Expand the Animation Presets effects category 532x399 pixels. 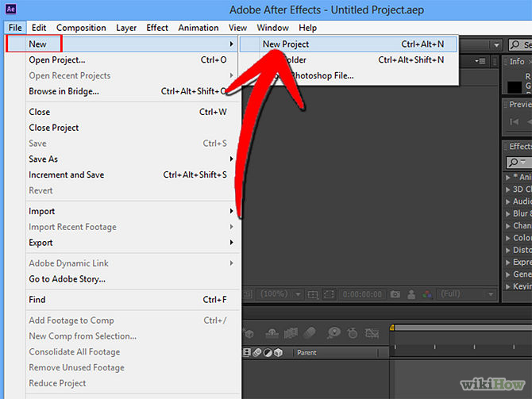[508, 178]
